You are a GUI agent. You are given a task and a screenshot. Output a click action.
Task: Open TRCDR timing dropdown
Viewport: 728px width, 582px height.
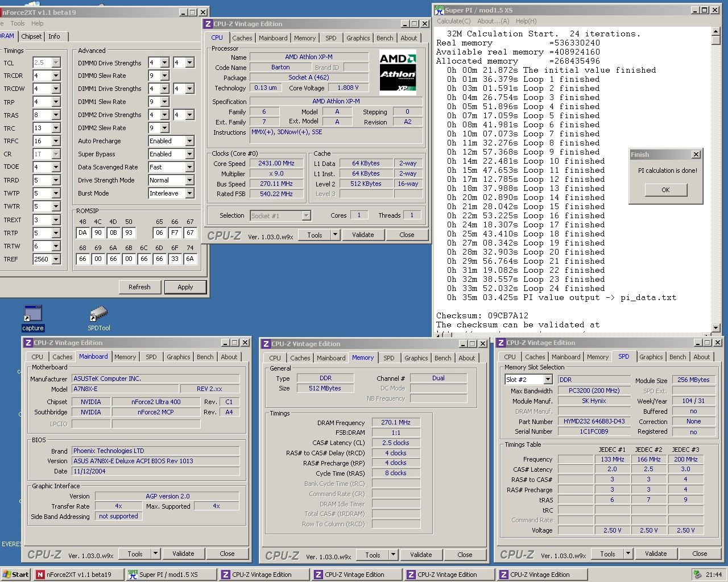point(56,76)
